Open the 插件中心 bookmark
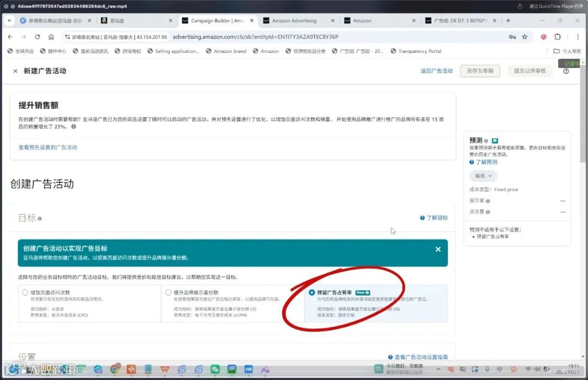This screenshot has height=380, width=588. click(53, 51)
